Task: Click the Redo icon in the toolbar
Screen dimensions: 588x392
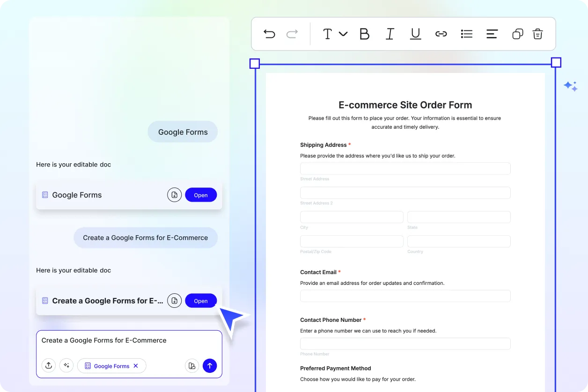Action: [x=292, y=34]
